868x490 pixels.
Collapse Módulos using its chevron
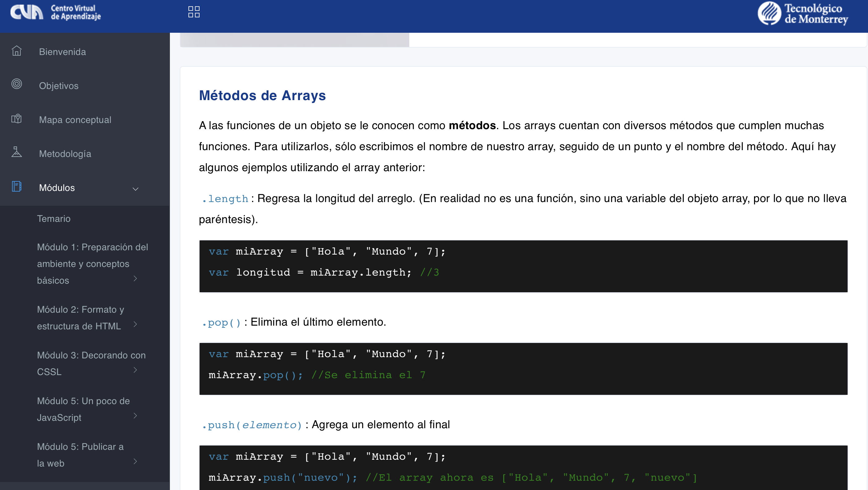click(136, 189)
